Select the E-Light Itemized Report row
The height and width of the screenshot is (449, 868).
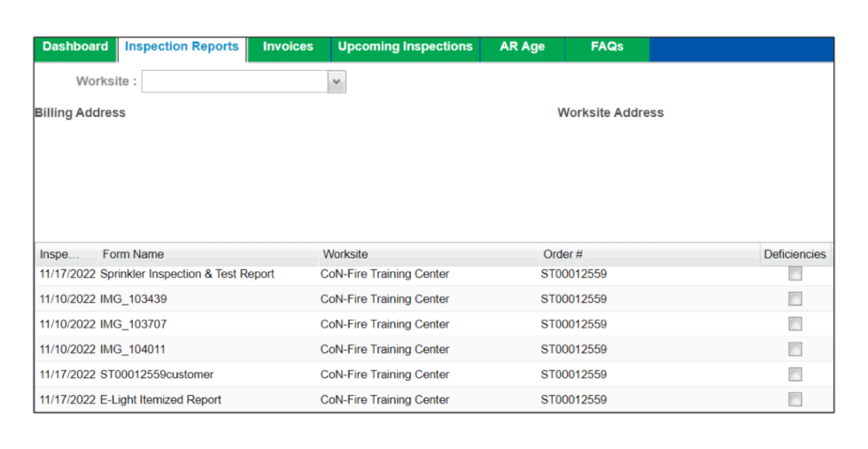pyautogui.click(x=160, y=399)
